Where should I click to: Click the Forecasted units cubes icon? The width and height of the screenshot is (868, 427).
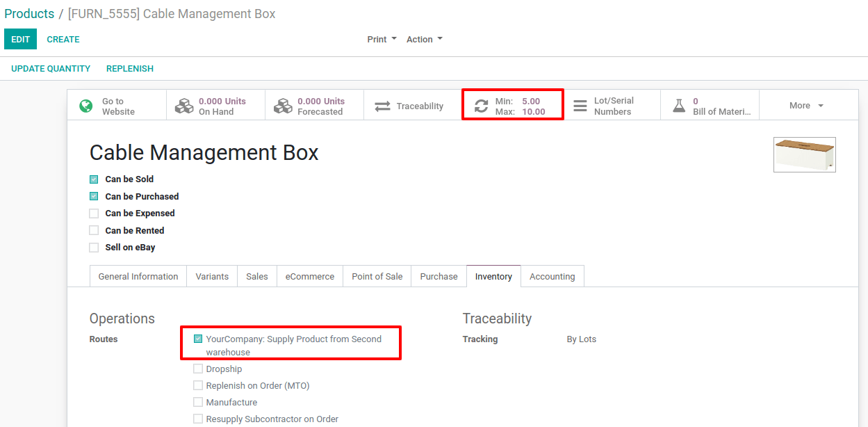click(x=283, y=106)
